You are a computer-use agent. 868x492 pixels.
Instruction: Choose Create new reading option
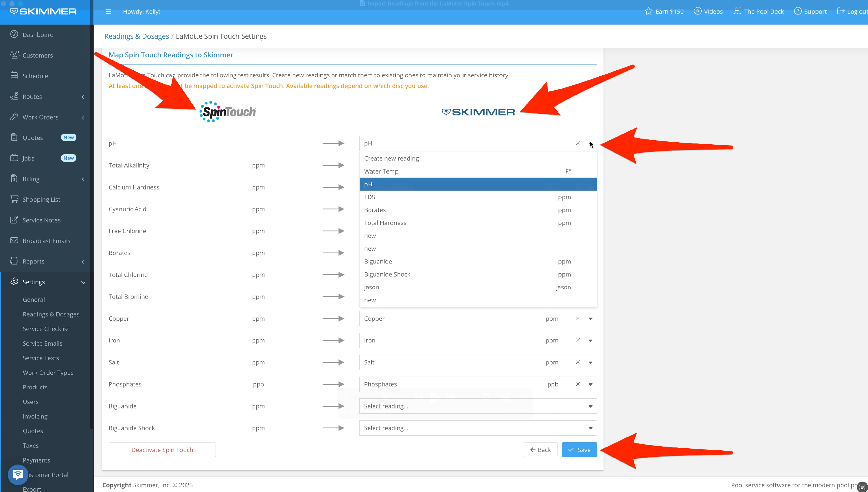[391, 158]
